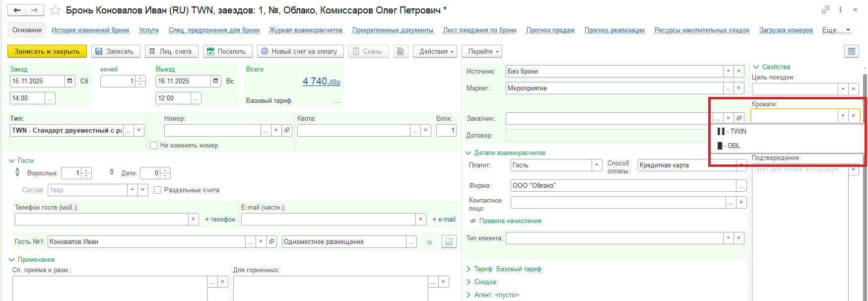This screenshot has height=301, width=868.
Task: Click the navigate back arrow
Action: click(17, 10)
